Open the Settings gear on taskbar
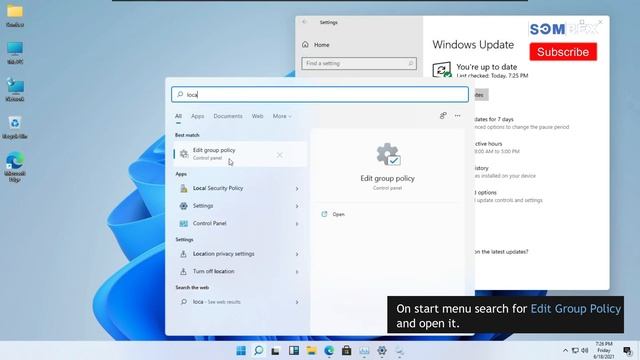Image resolution: width=640 pixels, height=360 pixels. click(x=382, y=351)
